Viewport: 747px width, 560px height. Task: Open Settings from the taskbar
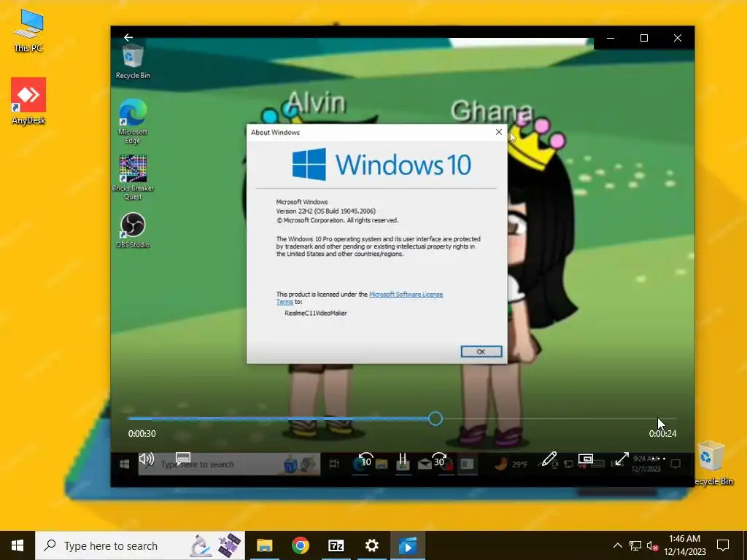(x=371, y=545)
